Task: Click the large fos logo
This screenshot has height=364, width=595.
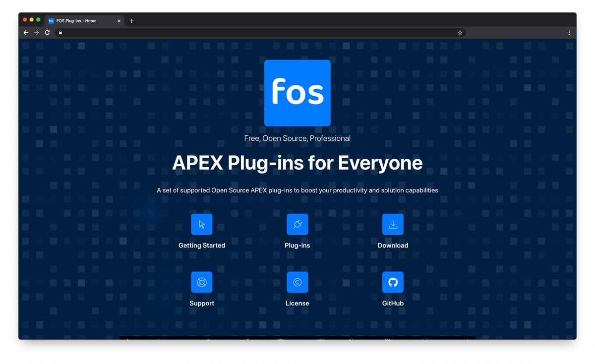Action: (297, 93)
